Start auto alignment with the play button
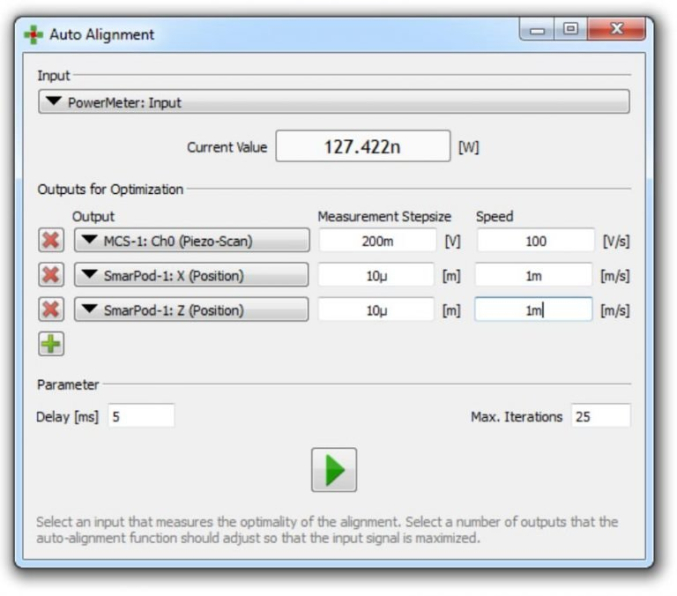 333,470
